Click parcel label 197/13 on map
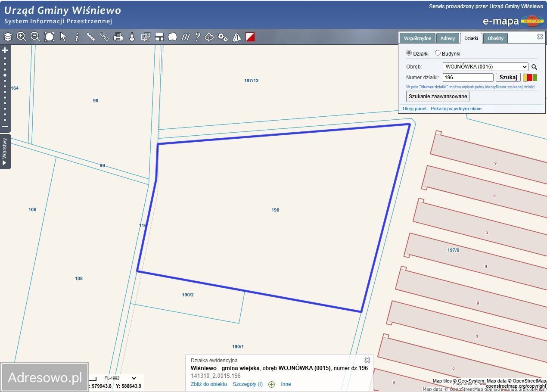Screen dimensions: 547x392 (x=251, y=81)
